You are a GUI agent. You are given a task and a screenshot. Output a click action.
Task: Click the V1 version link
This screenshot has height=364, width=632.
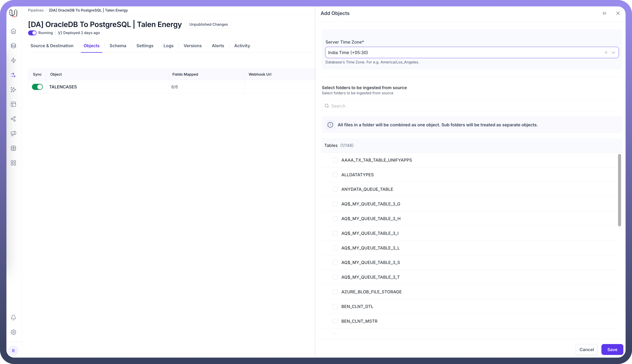tap(60, 33)
